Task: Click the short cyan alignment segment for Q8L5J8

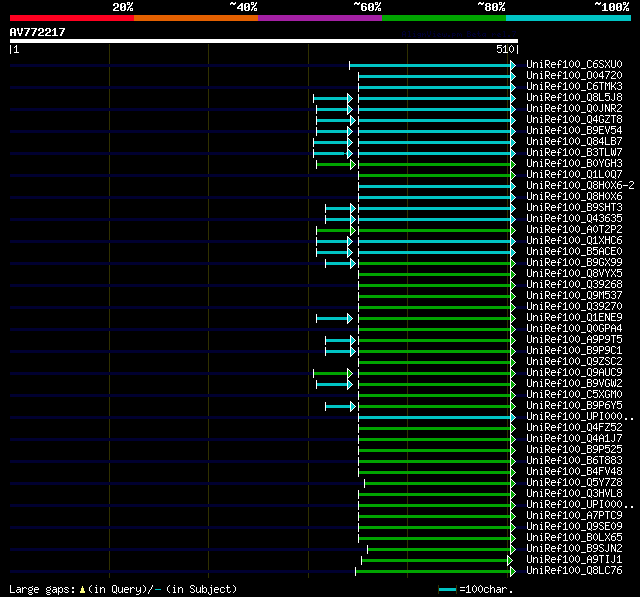Action: pyautogui.click(x=333, y=98)
